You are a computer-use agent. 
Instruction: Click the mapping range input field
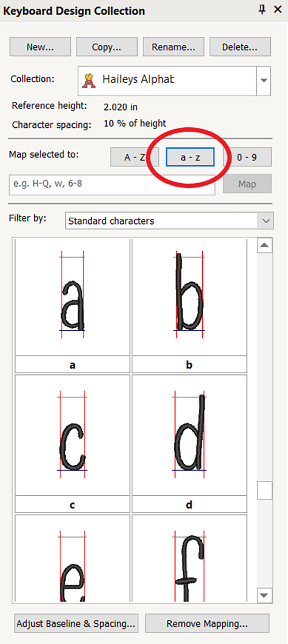point(112,184)
